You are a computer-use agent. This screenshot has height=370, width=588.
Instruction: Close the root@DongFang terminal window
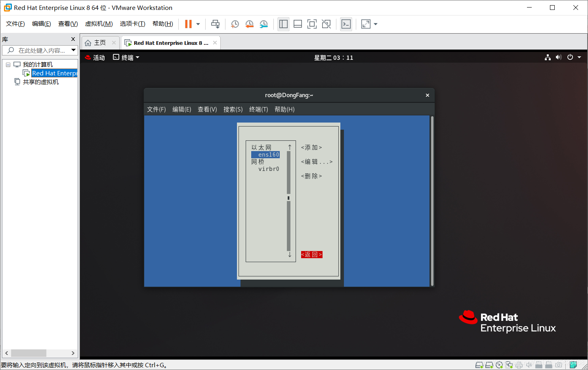pyautogui.click(x=428, y=95)
